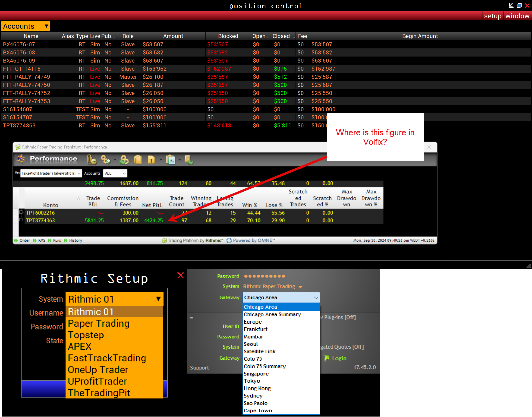Click the Trade P&L column header
This screenshot has width=532, height=417.
93,201
